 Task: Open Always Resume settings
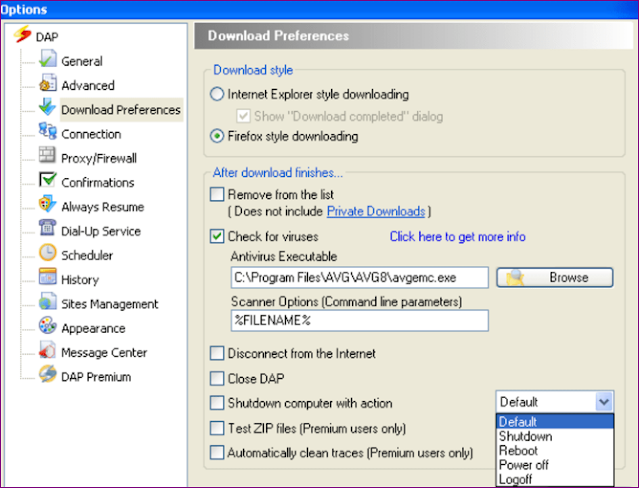(102, 207)
